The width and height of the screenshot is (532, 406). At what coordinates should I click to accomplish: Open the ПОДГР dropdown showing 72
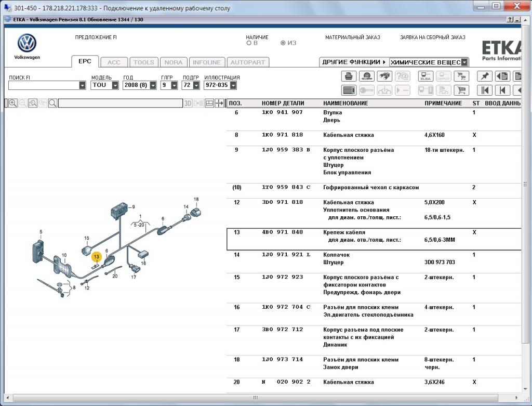(x=196, y=85)
